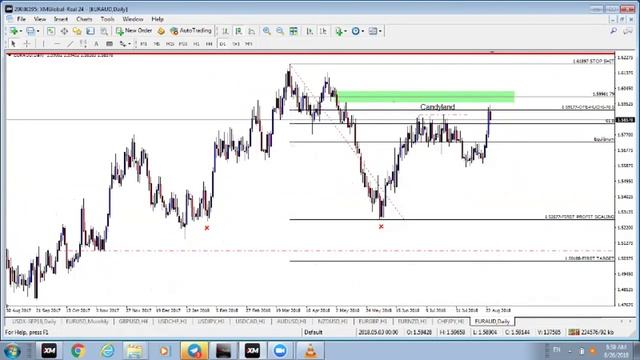Switch chart to candlesticks style

239,31
